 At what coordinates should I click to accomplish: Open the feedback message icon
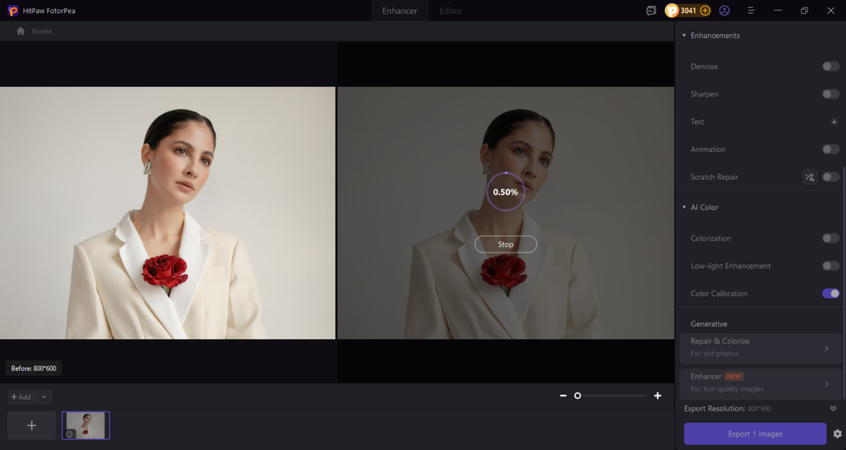pyautogui.click(x=651, y=10)
